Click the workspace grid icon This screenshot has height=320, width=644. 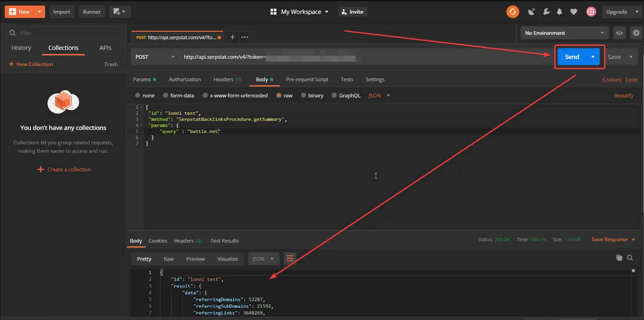point(274,12)
